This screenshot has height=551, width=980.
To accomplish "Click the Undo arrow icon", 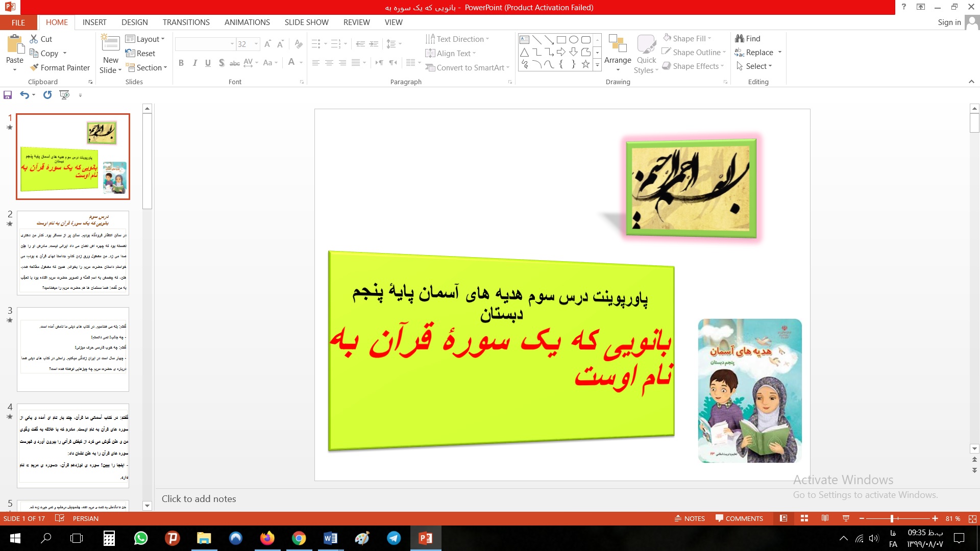I will pyautogui.click(x=24, y=95).
